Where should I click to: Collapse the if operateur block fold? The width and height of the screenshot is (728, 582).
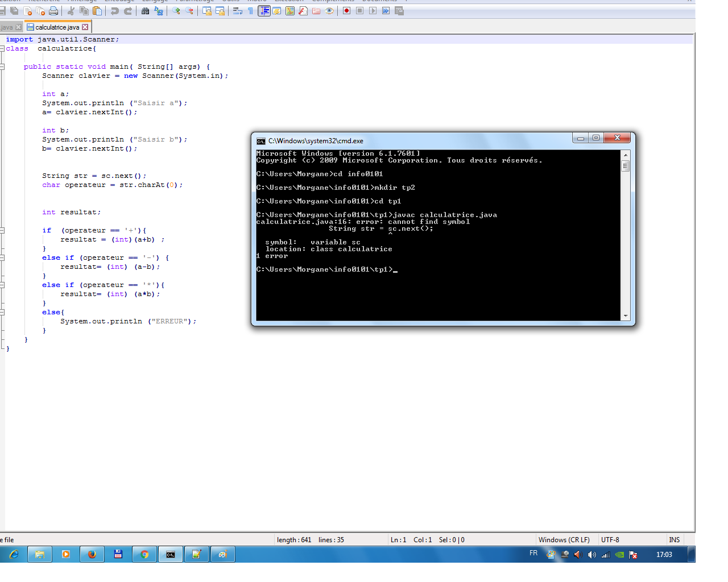click(x=2, y=230)
